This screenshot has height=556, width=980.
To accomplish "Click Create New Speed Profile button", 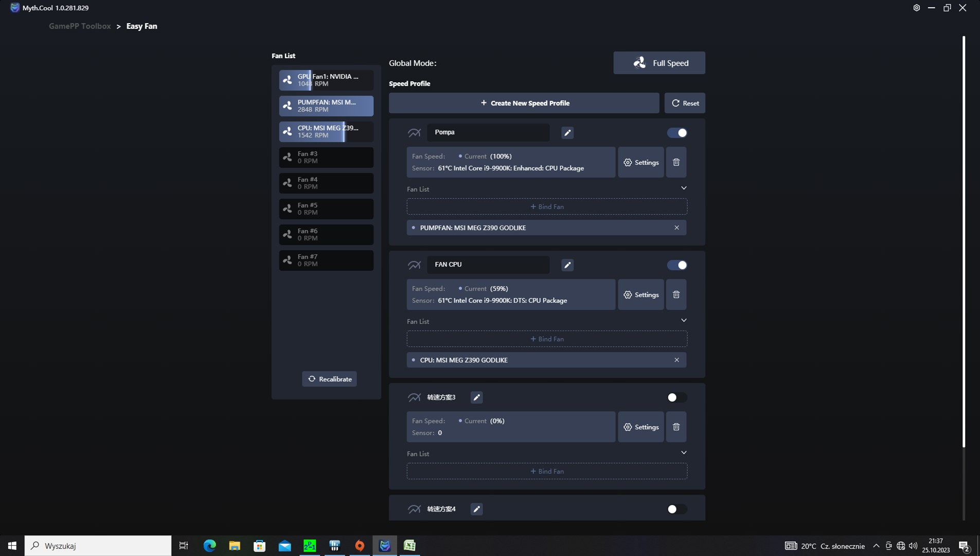I will (524, 103).
